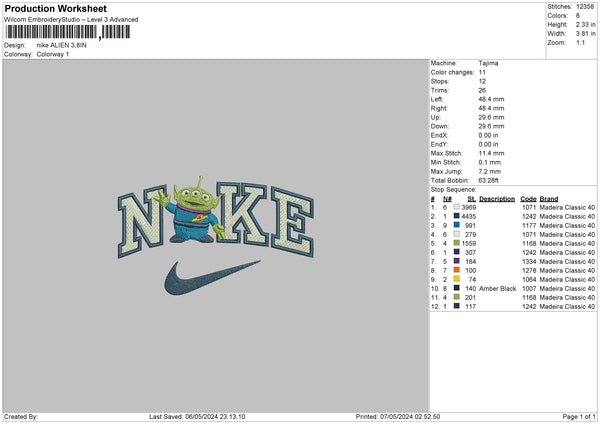Screen dimensions: 600x424
Task: Click the barcode under the Wilcom title
Action: click(x=68, y=32)
